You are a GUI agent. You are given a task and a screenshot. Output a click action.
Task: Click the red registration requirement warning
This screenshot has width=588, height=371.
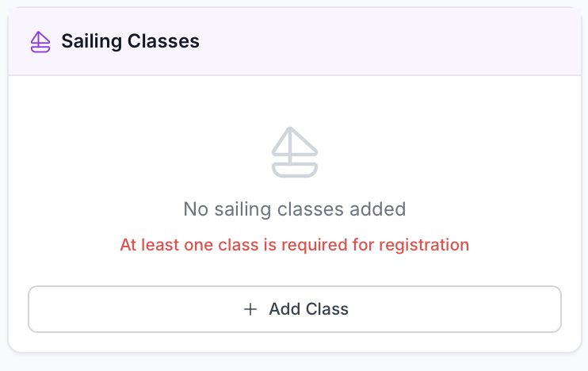point(294,245)
